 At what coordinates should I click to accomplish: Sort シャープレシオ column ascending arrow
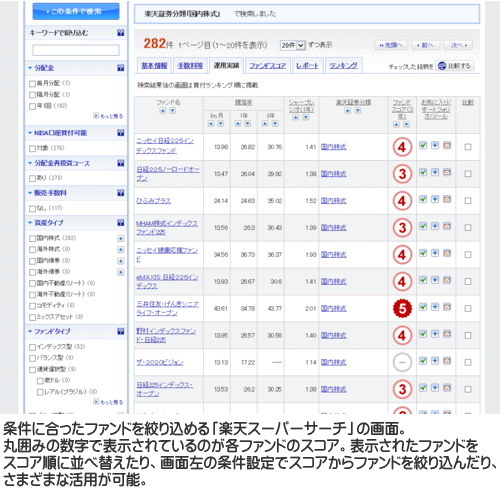[296, 117]
